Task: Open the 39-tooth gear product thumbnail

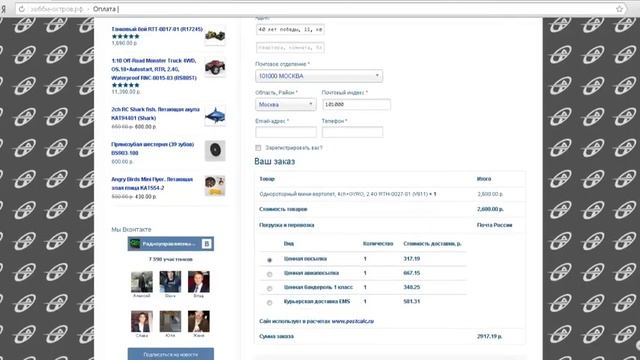Action: click(x=215, y=151)
